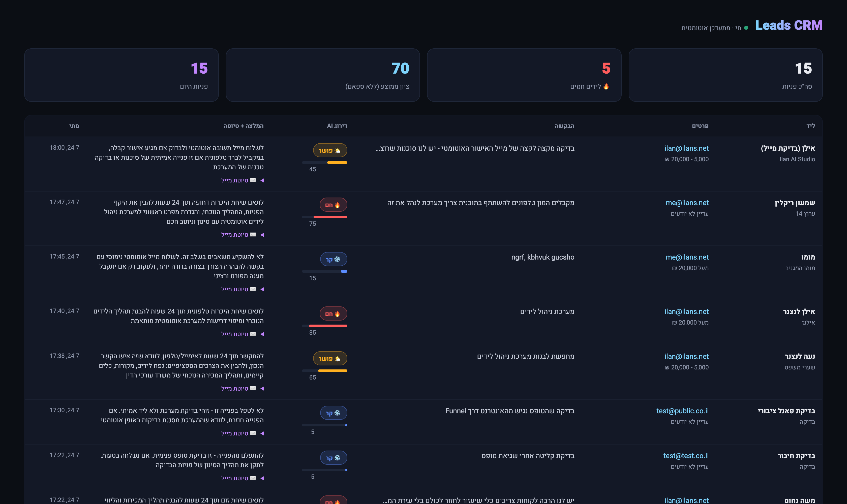
Task: Click the Leads CRM logo title
Action: 789,25
